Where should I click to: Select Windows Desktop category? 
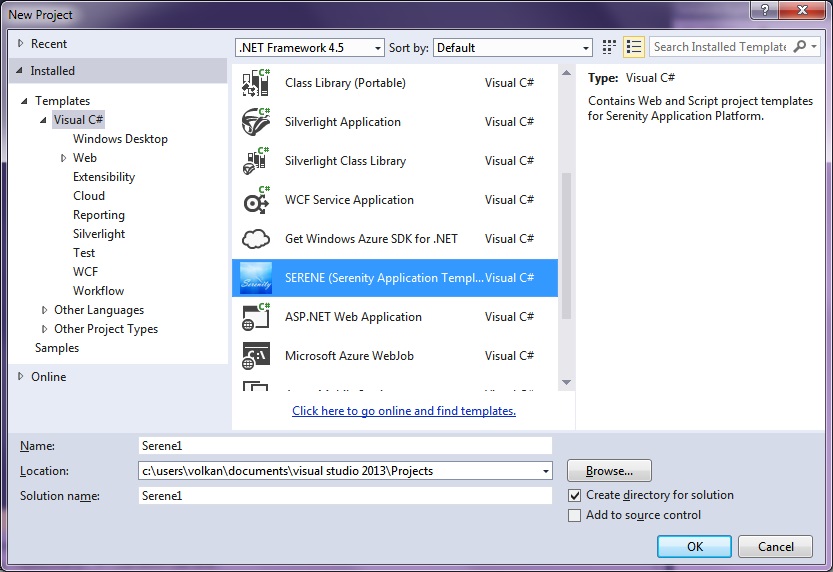(x=120, y=139)
